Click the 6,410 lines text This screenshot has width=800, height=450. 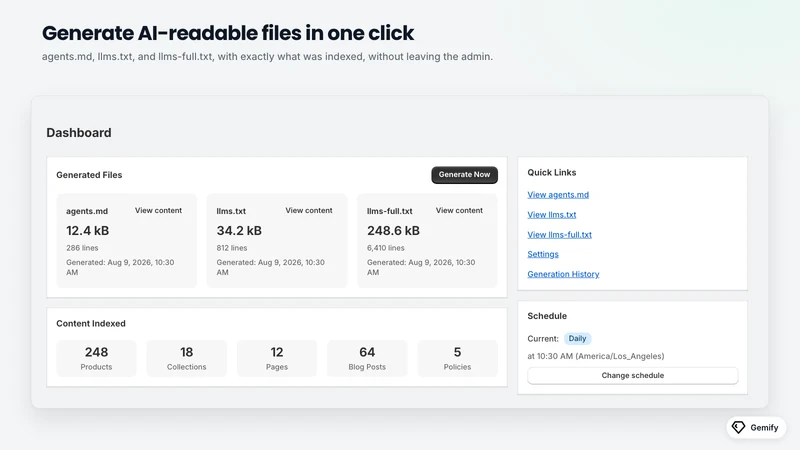386,248
